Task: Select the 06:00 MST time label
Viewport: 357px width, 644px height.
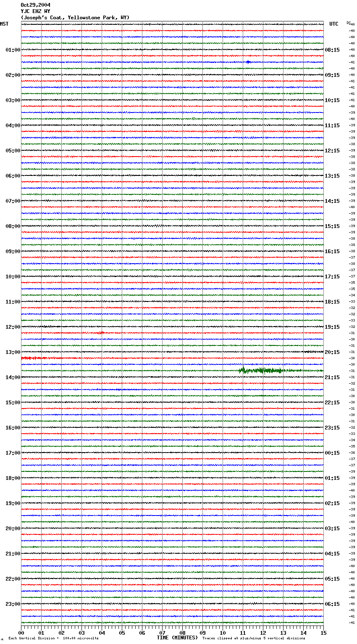Action: (13, 176)
